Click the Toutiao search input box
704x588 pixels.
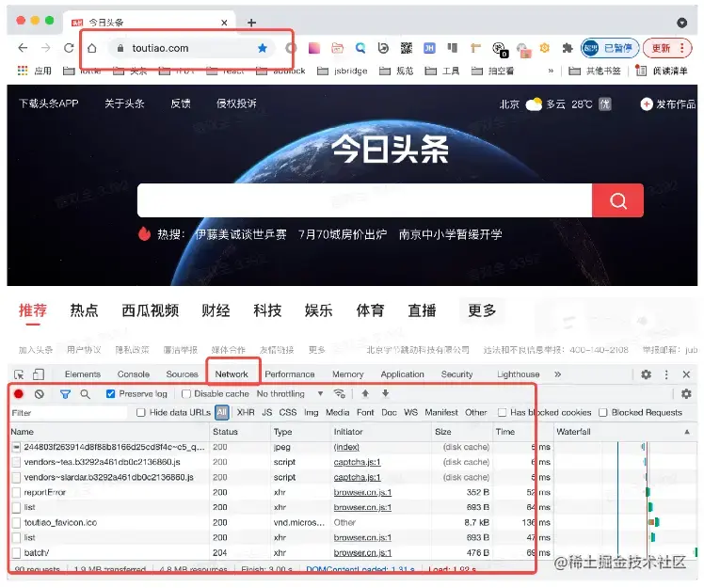364,200
